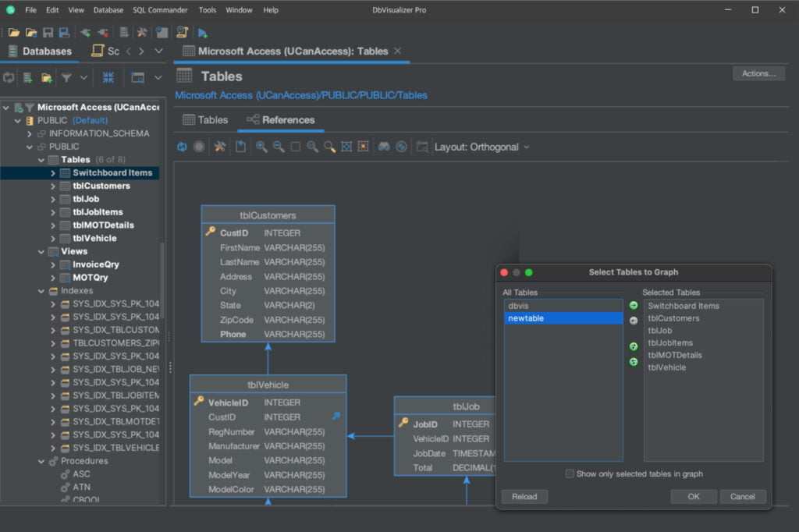Click the run script play icon
This screenshot has height=532, width=799.
202,33
